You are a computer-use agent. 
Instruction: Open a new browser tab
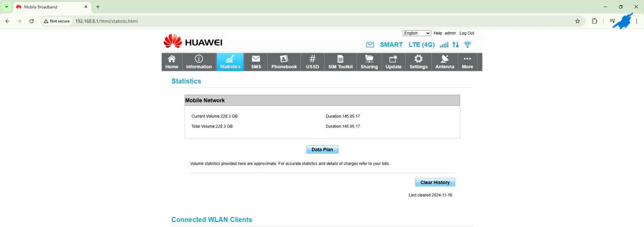pyautogui.click(x=98, y=7)
